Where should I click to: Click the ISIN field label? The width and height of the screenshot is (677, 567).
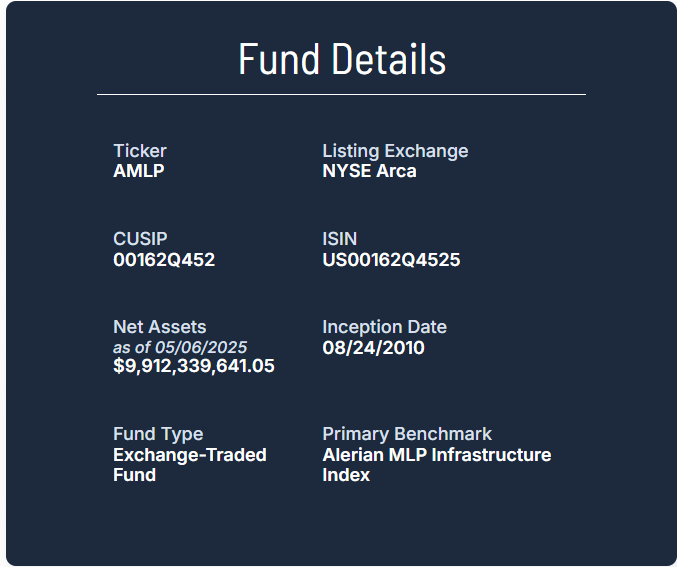click(339, 239)
